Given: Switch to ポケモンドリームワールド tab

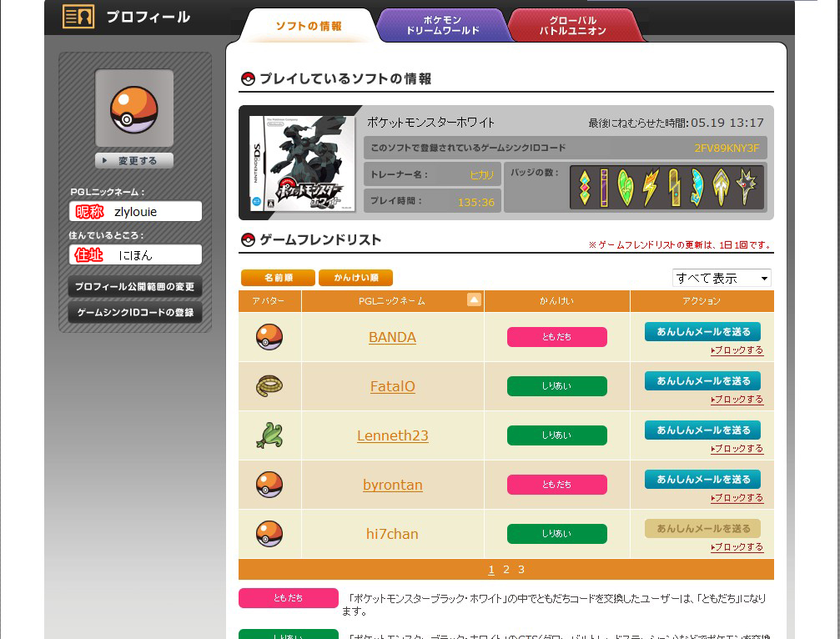Looking at the screenshot, I should click(x=442, y=26).
